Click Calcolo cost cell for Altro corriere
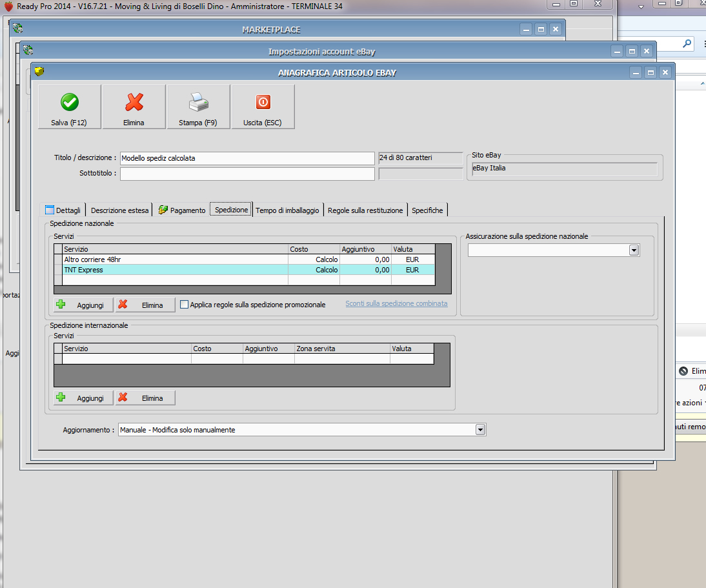This screenshot has width=706, height=588. click(x=314, y=259)
